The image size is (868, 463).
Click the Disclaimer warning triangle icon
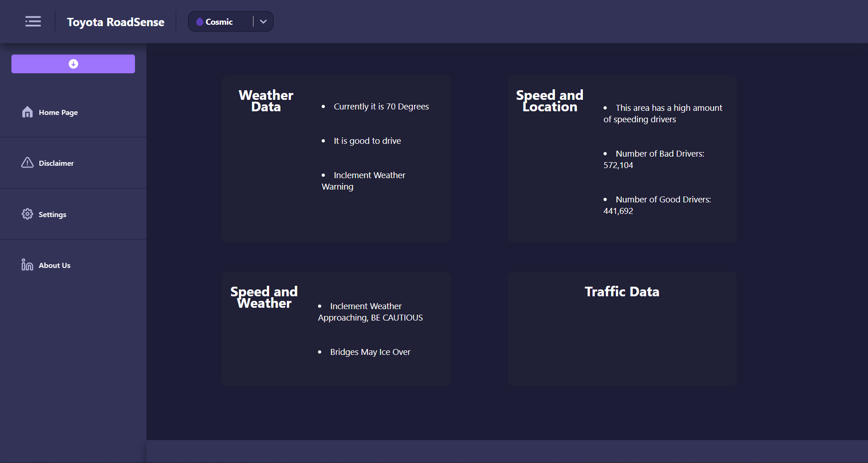(x=27, y=163)
